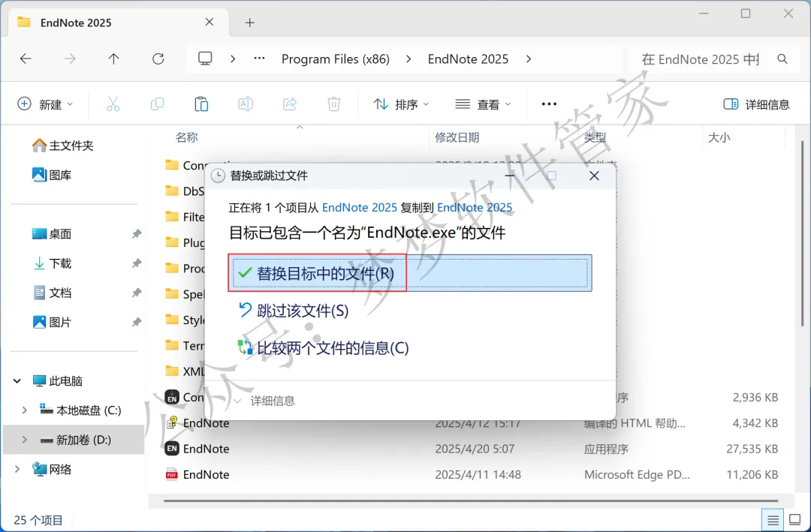Click the date 2025/4/11 14:48

coord(478,475)
